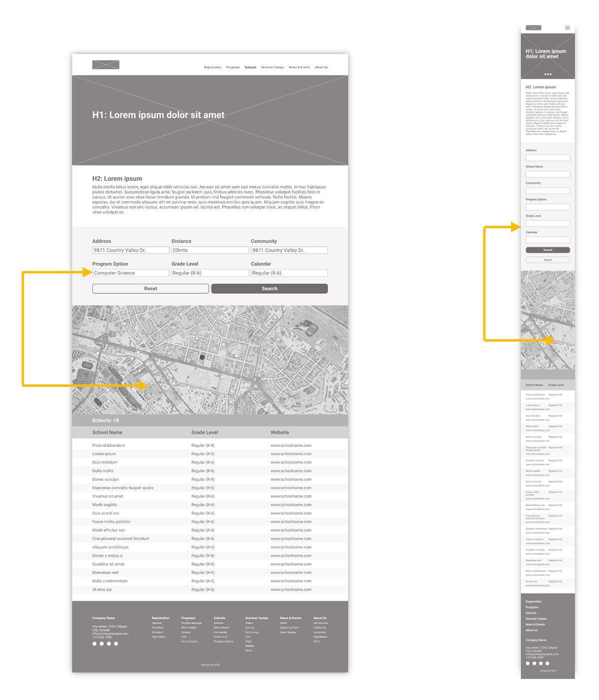599x700 pixels.
Task: Open website link for Fusce mollis porttitor
Action: [x=291, y=522]
